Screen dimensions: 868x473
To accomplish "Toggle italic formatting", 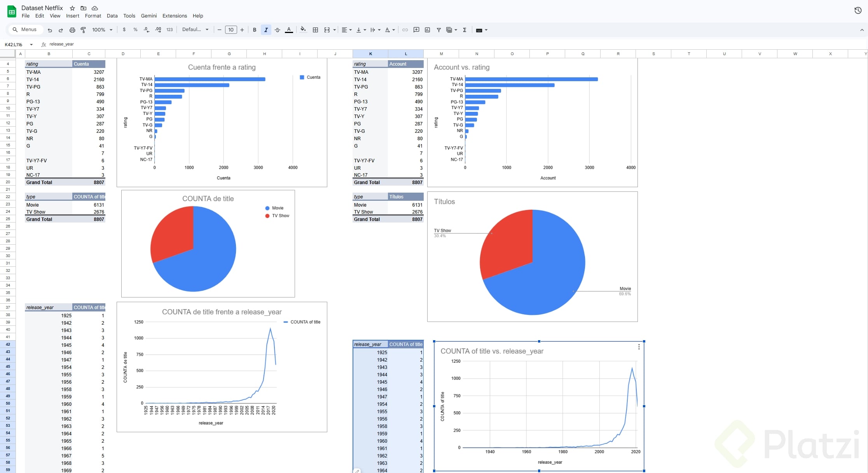I will click(x=266, y=30).
